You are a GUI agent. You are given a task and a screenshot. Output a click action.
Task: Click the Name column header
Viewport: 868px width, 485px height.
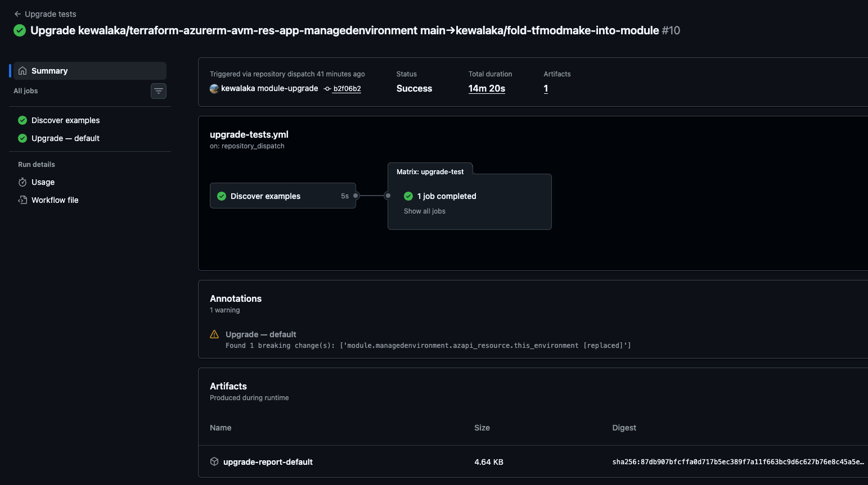point(221,428)
